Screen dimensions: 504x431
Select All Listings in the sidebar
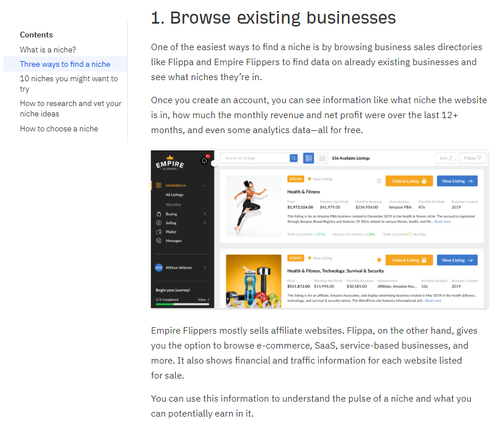click(x=175, y=195)
